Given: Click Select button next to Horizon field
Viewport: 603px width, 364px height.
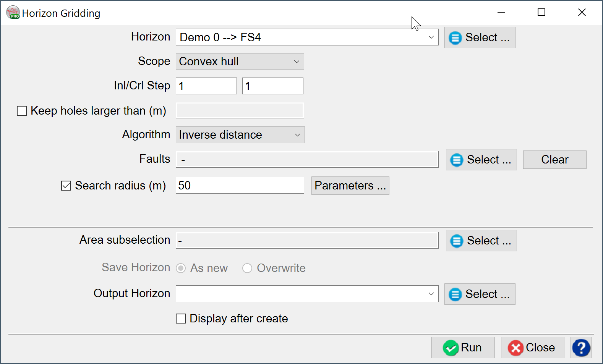Looking at the screenshot, I should tap(480, 37).
